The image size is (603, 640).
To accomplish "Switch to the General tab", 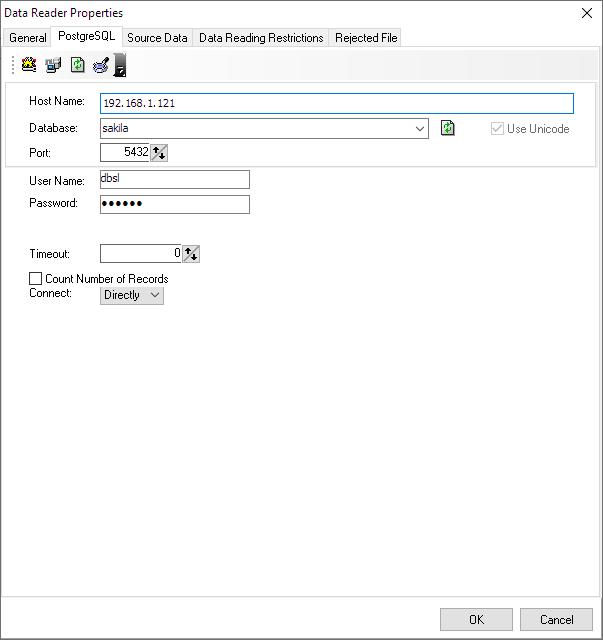I will (28, 38).
